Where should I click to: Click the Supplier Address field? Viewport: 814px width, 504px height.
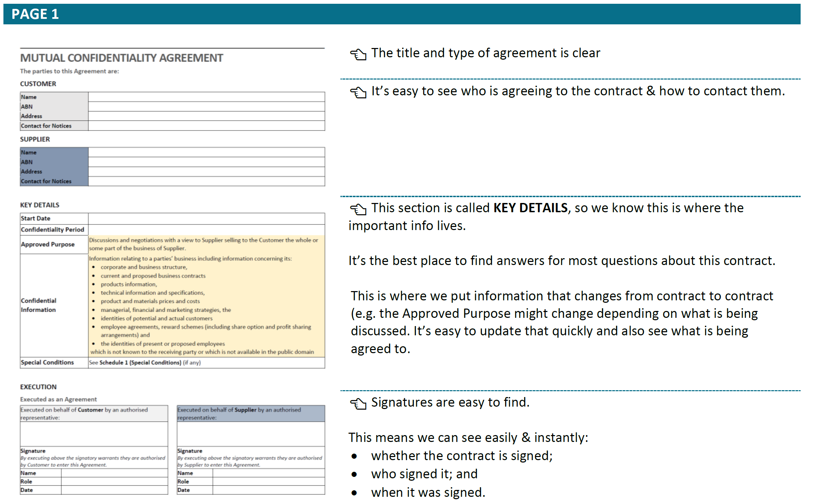tap(206, 171)
